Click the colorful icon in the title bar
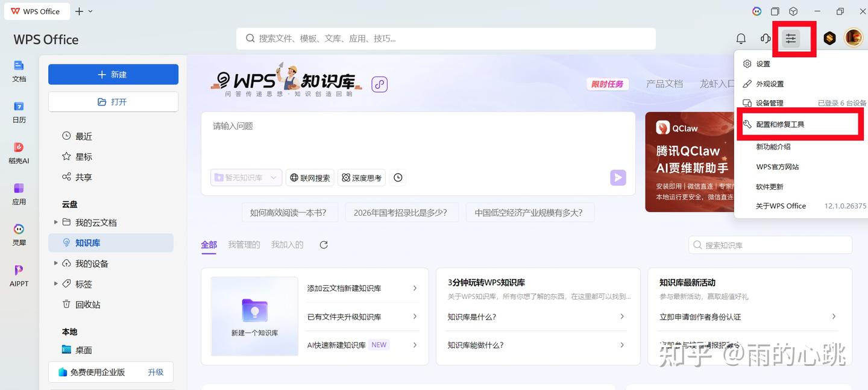868x390 pixels. click(757, 11)
